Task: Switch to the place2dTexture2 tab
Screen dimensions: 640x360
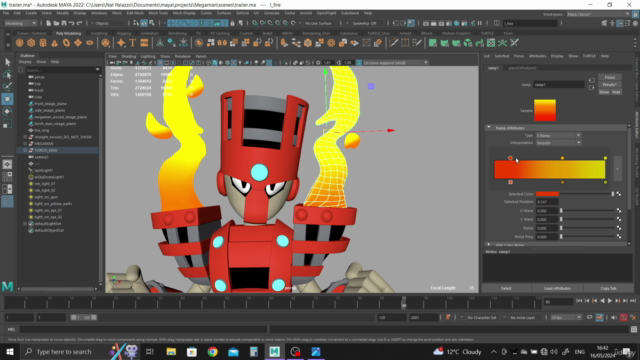Action: pos(522,68)
